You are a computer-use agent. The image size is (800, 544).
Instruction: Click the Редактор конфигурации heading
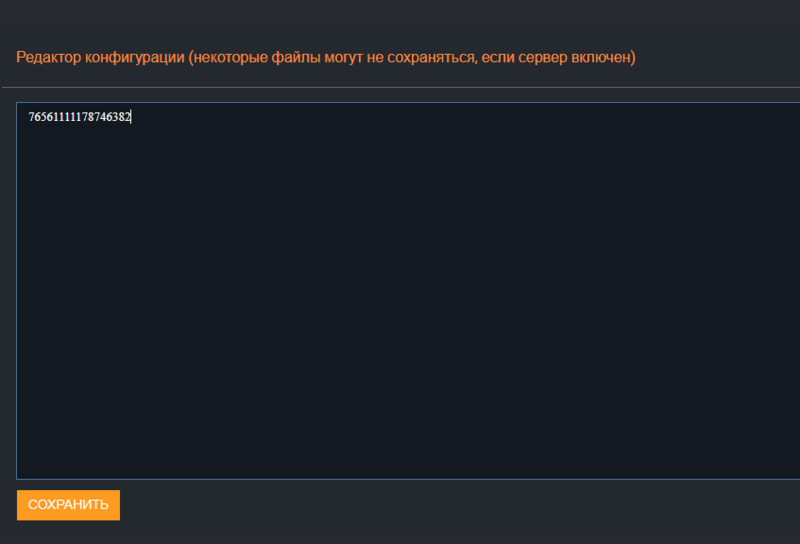tap(100, 57)
